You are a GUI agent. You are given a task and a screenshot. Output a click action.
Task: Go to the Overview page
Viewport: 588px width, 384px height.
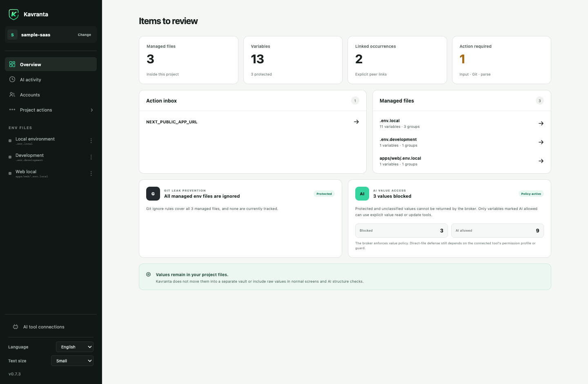[51, 64]
